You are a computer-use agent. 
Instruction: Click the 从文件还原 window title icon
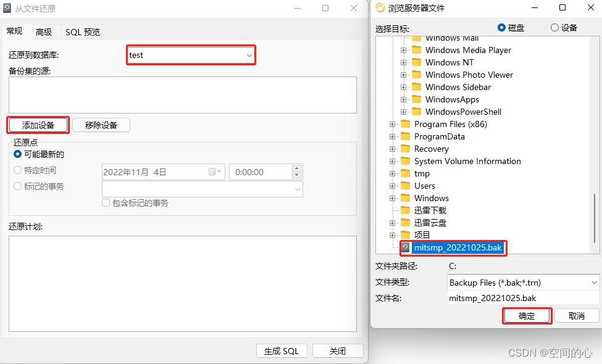pos(7,8)
